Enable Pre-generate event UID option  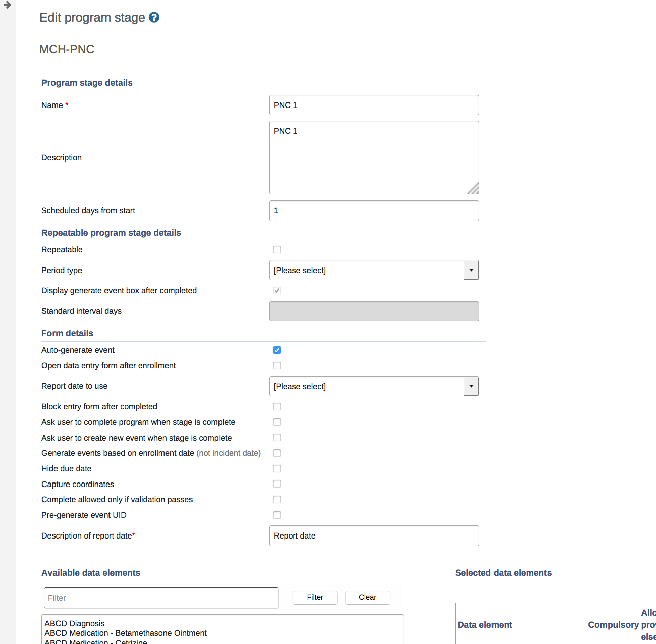[x=277, y=515]
